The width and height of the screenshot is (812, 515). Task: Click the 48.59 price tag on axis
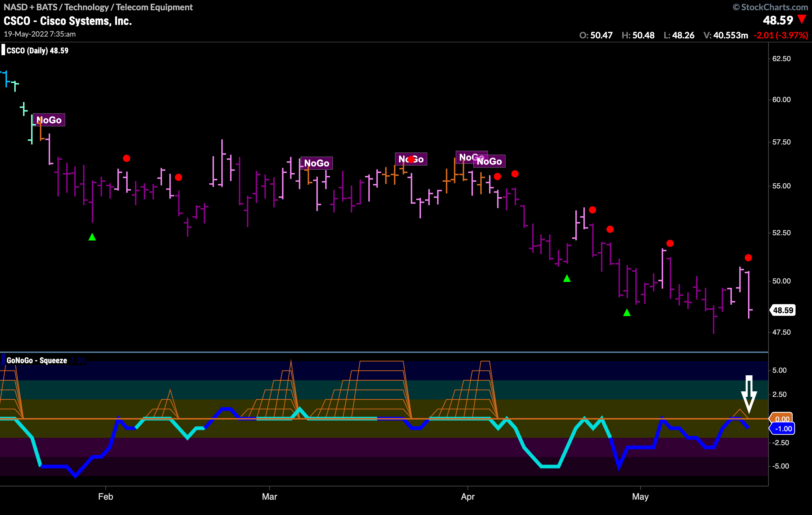(x=783, y=310)
